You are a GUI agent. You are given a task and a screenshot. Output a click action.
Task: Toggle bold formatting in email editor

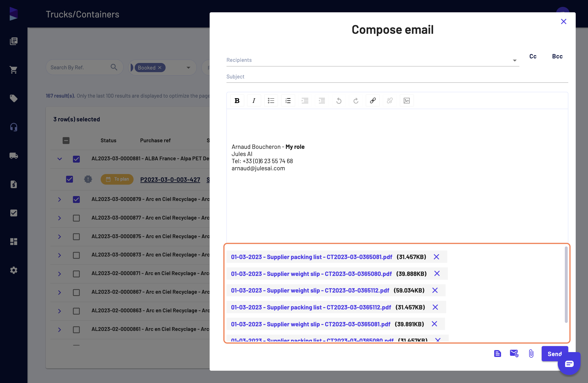[237, 100]
